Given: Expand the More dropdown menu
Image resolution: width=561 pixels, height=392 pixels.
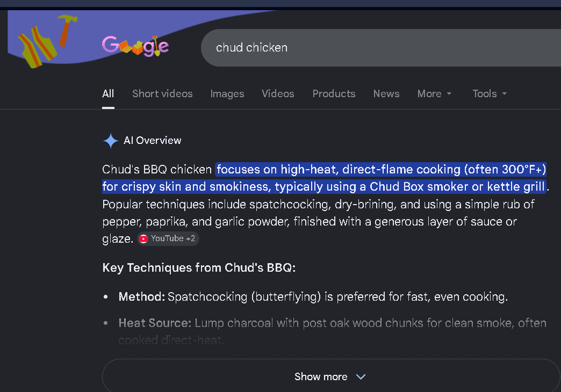Looking at the screenshot, I should (x=434, y=94).
